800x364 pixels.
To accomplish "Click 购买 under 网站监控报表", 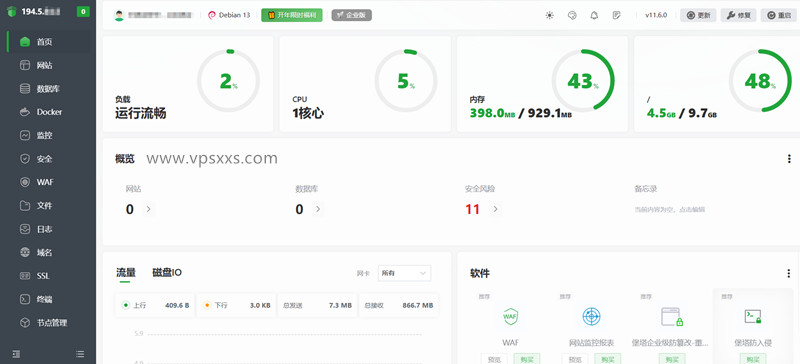I will 608,359.
